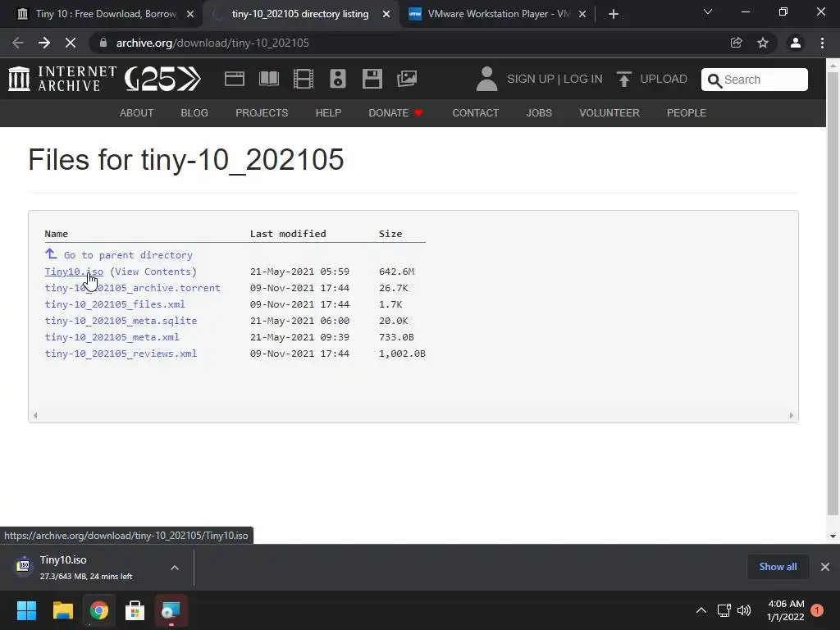This screenshot has width=840, height=630.
Task: Click the LOG IN link
Action: pyautogui.click(x=583, y=80)
